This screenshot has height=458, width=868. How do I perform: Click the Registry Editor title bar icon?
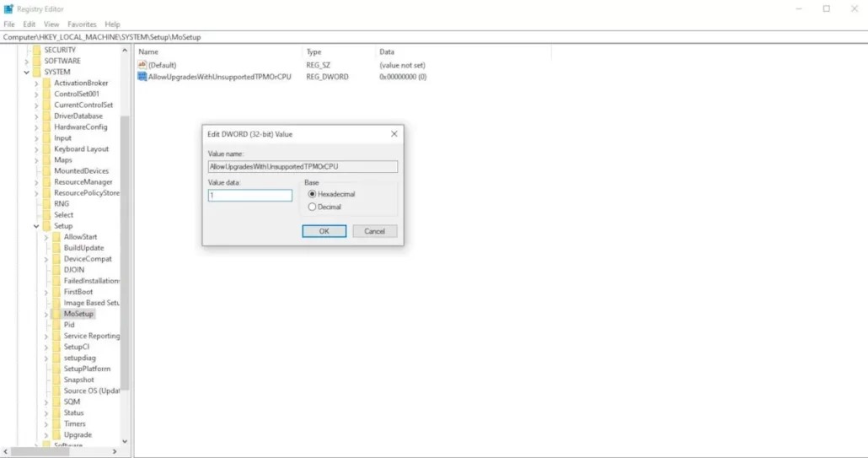click(x=8, y=9)
